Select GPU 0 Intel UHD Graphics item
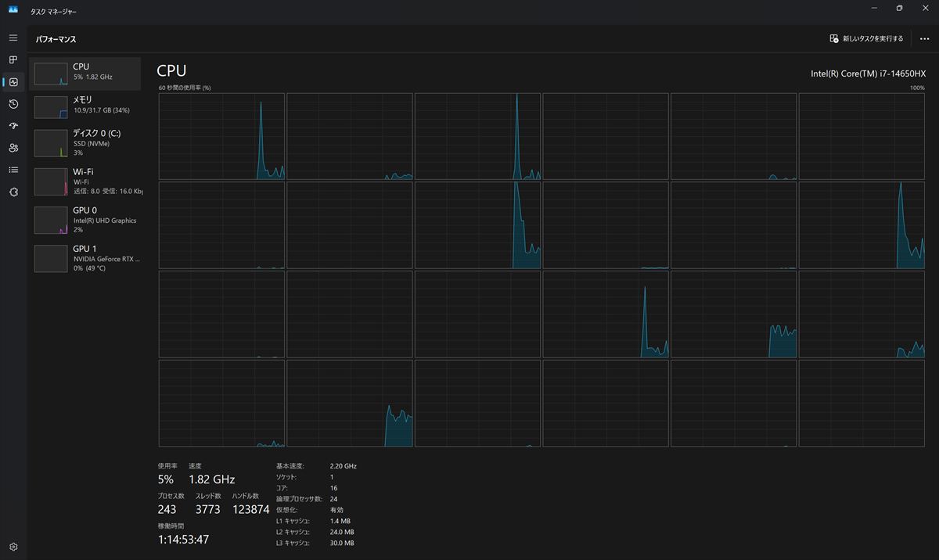939x560 pixels. 85,220
